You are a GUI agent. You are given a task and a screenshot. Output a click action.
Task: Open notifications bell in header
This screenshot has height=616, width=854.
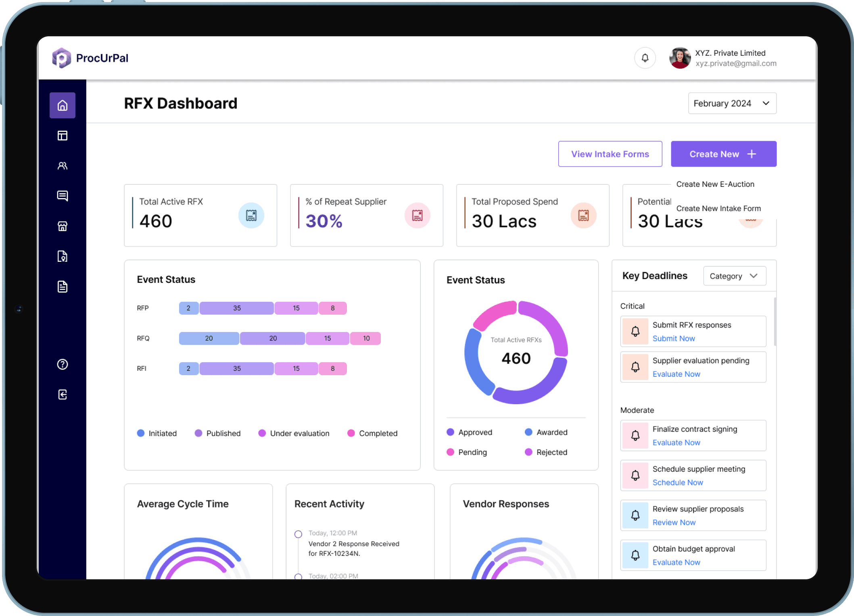pos(645,58)
